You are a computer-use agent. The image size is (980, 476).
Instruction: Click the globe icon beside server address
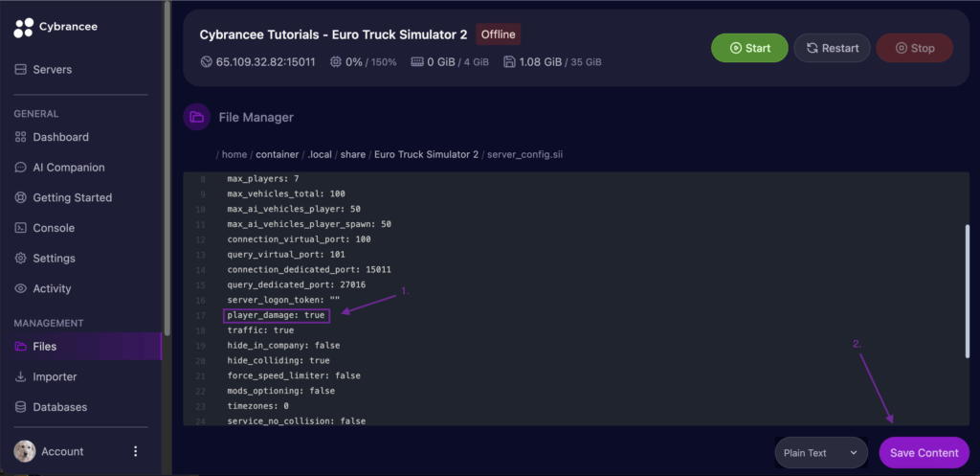click(207, 62)
